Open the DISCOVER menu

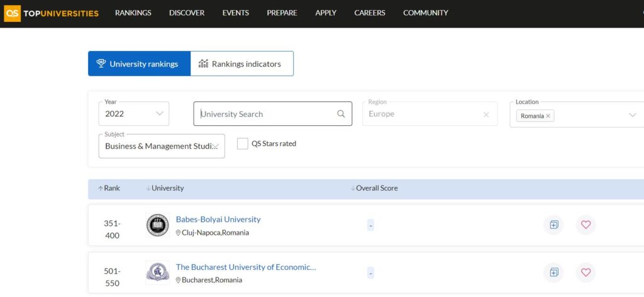coord(186,13)
